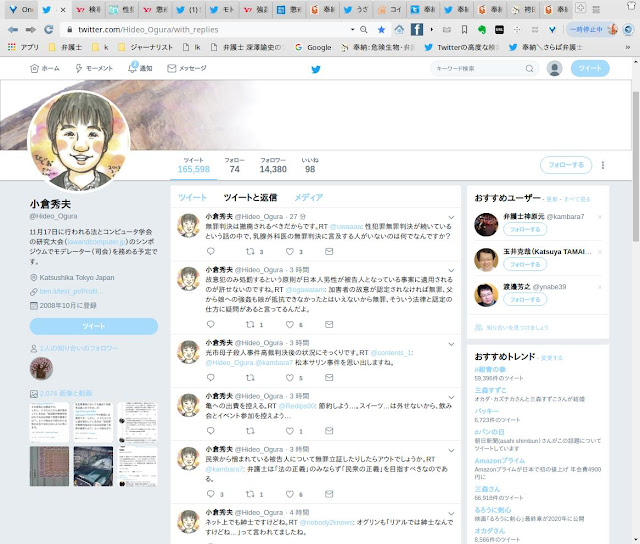This screenshot has width=640, height=544.
Task: Open Messages (メッセージ) in nav
Action: click(x=187, y=68)
